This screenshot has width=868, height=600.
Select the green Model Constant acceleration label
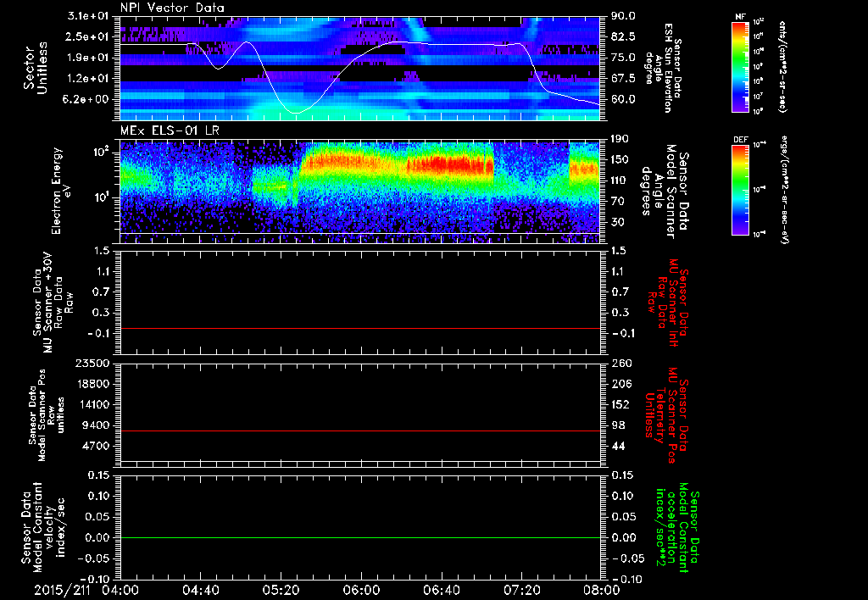click(x=676, y=530)
